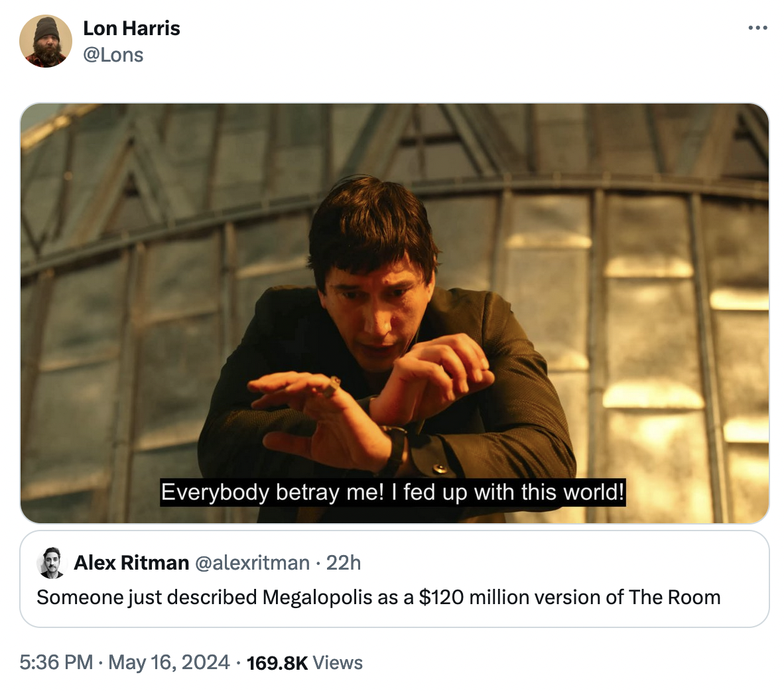
Task: Click Lon Harris's profile avatar
Action: (x=45, y=41)
